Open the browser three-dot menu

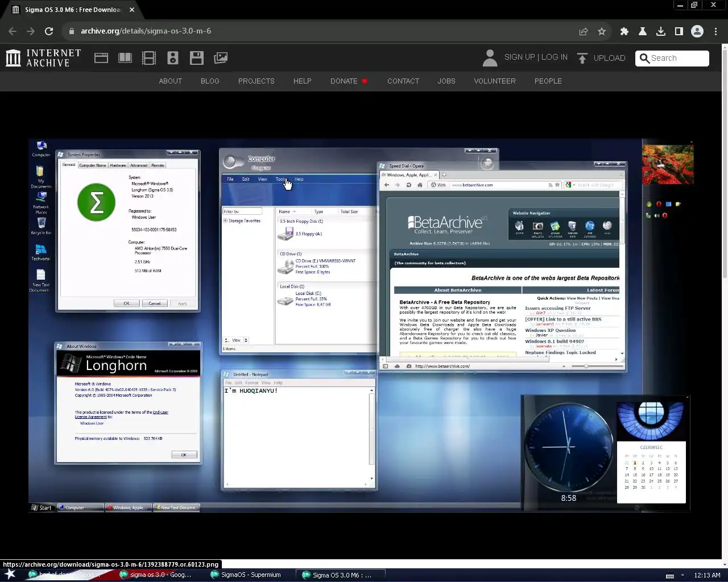tap(715, 31)
